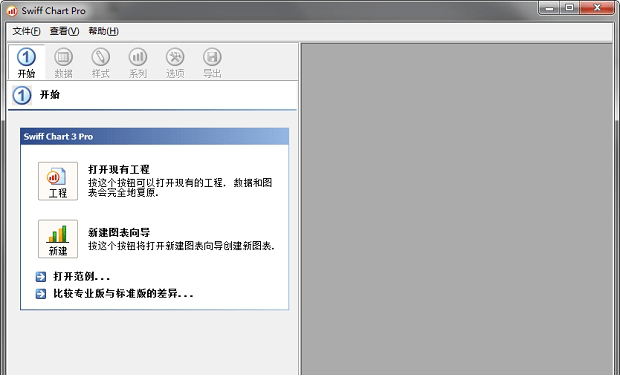Click the arrow icon beside 比较专业版与标准版的差异
Image resolution: width=620 pixels, height=390 pixels.
[41, 294]
